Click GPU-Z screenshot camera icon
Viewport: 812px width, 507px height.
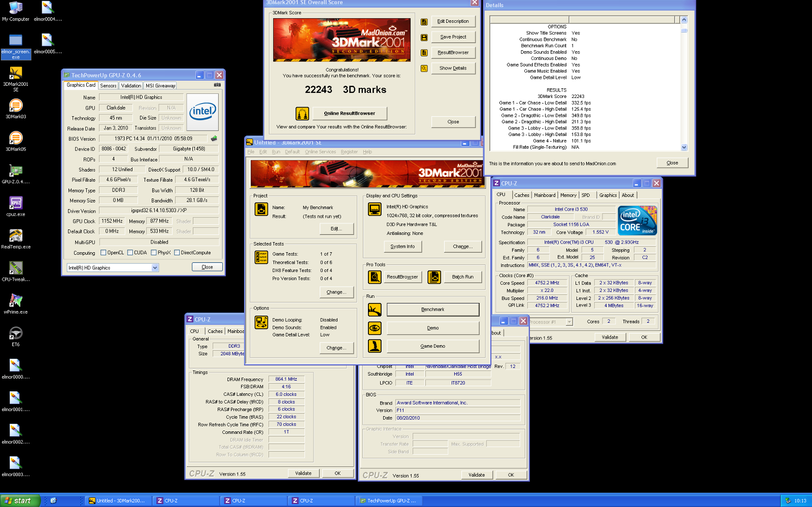pos(217,85)
